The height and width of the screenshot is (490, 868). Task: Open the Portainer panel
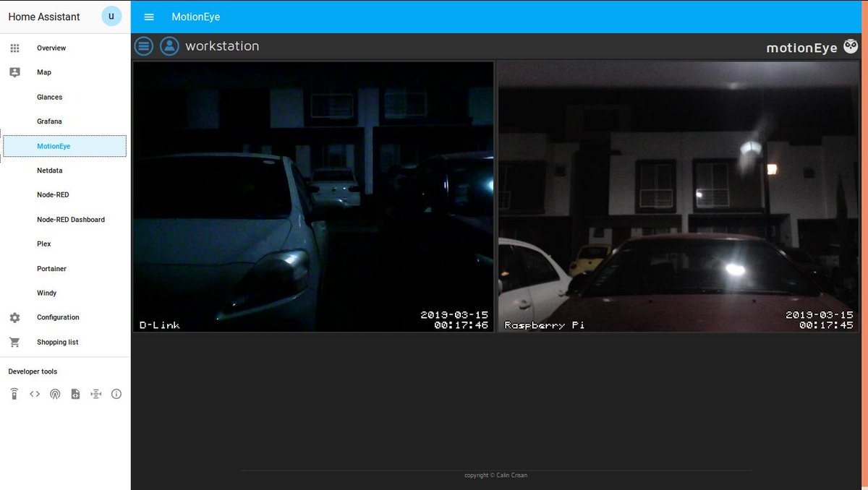point(65,269)
